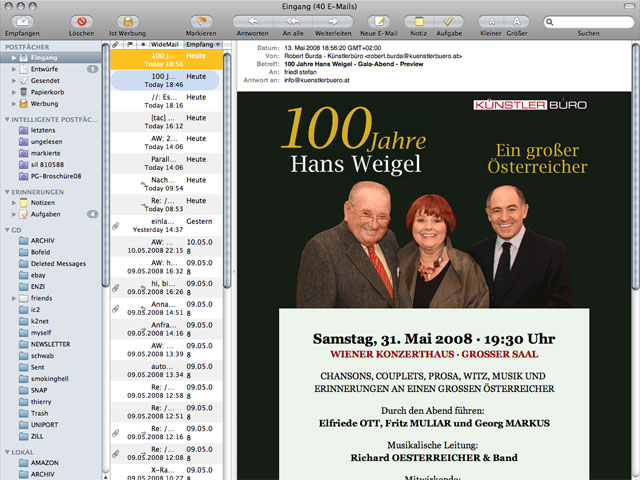Increase text size with Größer
The height and width of the screenshot is (480, 640).
517,21
